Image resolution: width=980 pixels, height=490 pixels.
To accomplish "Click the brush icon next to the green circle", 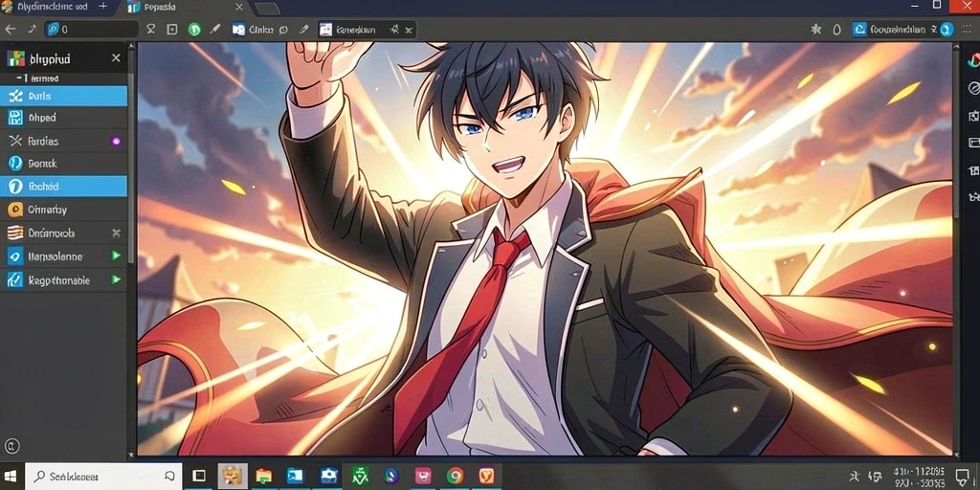I will [215, 29].
